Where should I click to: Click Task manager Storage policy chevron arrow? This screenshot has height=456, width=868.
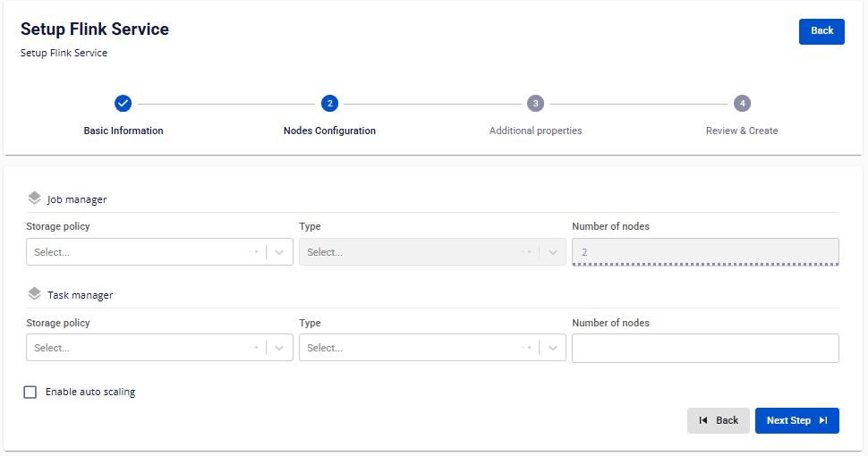click(x=279, y=348)
